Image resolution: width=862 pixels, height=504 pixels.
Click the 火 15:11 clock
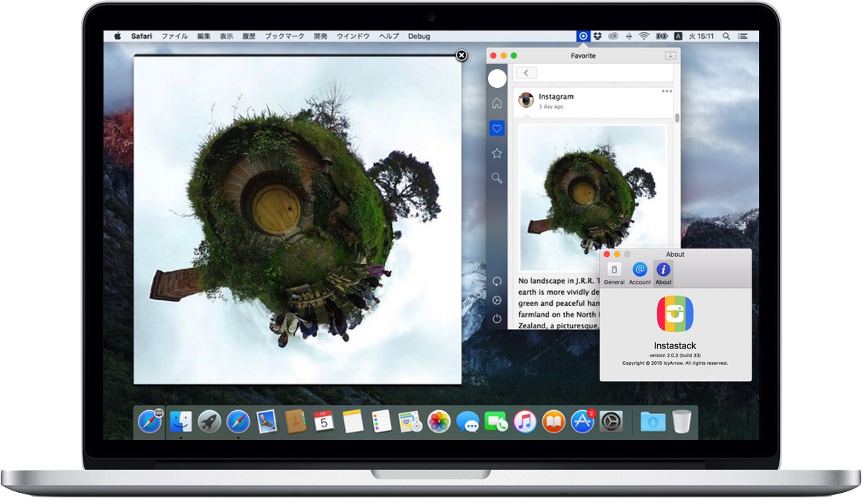701,36
